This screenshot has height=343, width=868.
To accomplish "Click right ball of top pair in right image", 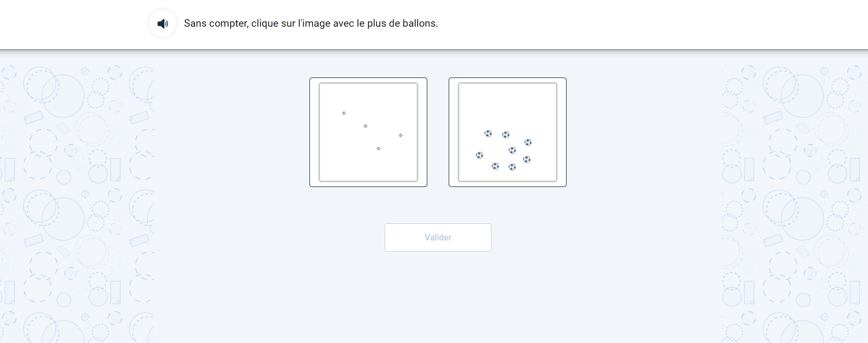I will tap(506, 135).
